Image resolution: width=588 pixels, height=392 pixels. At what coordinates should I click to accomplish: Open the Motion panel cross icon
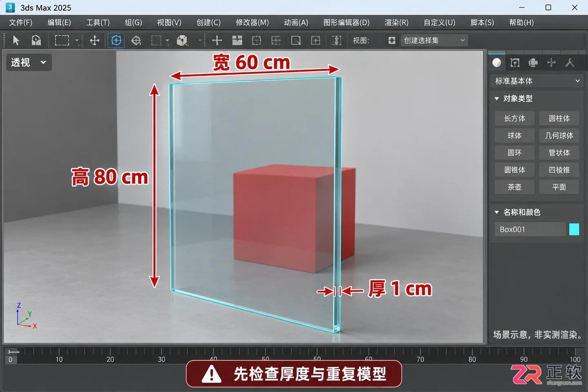click(x=551, y=62)
